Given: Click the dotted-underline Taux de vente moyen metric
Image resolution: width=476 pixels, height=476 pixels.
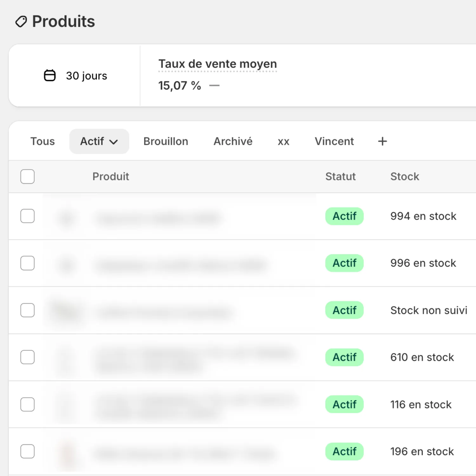Looking at the screenshot, I should 218,64.
